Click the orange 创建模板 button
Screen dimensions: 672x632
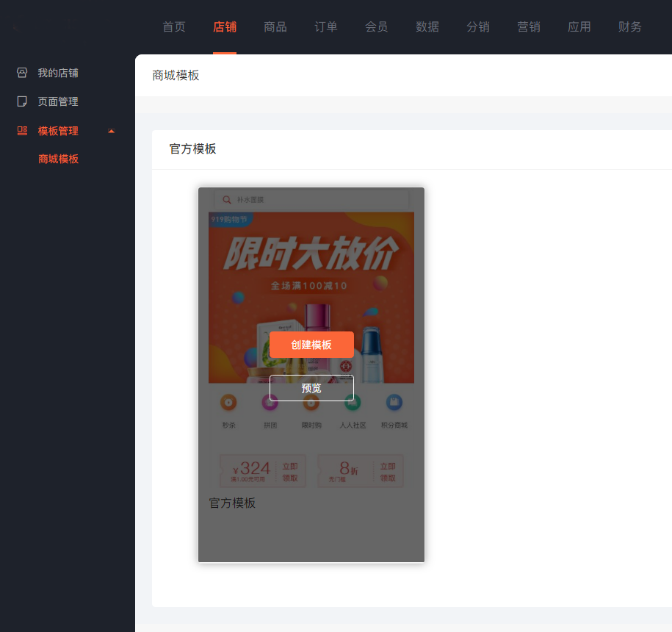[311, 345]
